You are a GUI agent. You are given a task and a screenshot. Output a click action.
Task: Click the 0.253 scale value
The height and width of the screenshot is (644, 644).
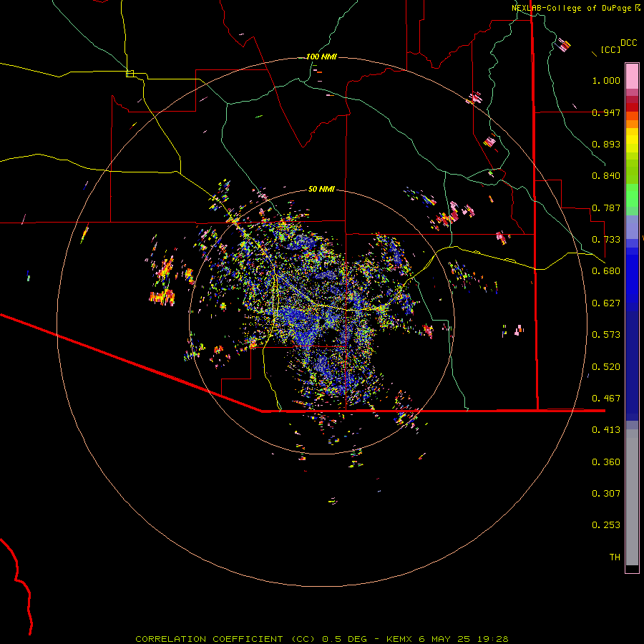[x=606, y=525]
